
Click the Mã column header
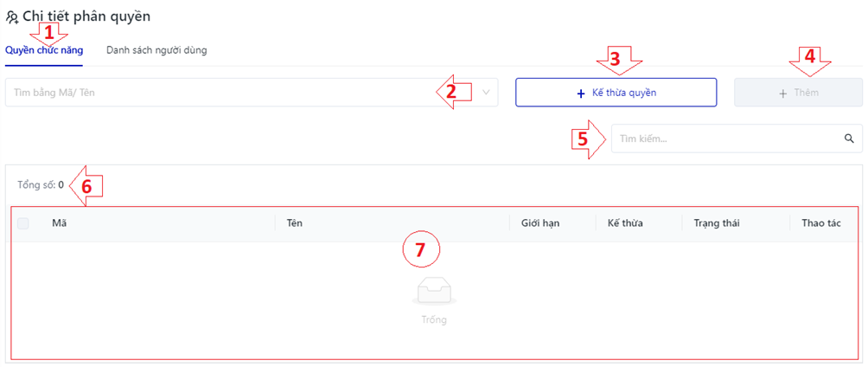click(60, 223)
